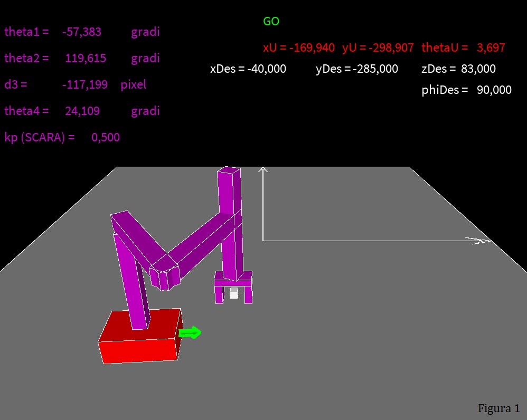
Task: Click the vertical axis arrowhead at top
Action: [x=263, y=169]
